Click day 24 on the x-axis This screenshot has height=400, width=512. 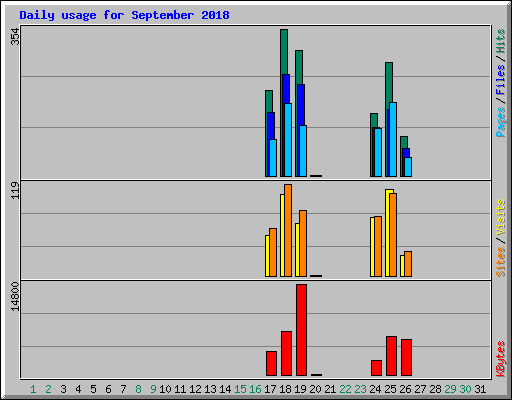click(x=375, y=389)
